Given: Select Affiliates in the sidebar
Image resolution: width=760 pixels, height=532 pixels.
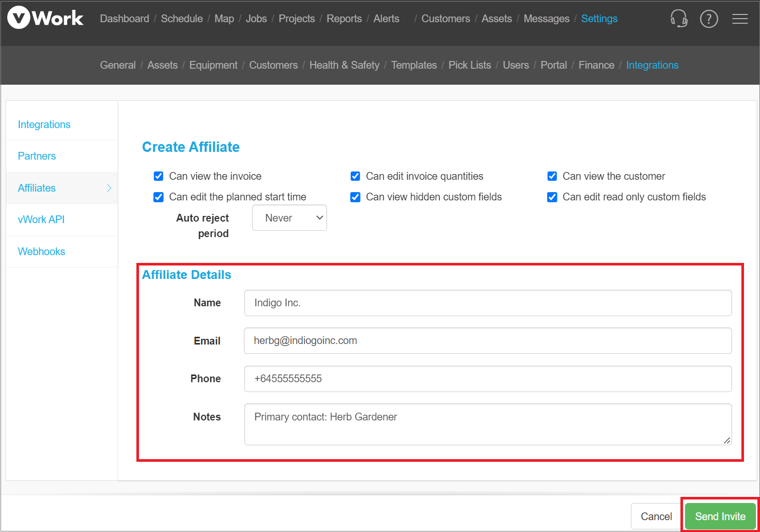Looking at the screenshot, I should (62, 188).
